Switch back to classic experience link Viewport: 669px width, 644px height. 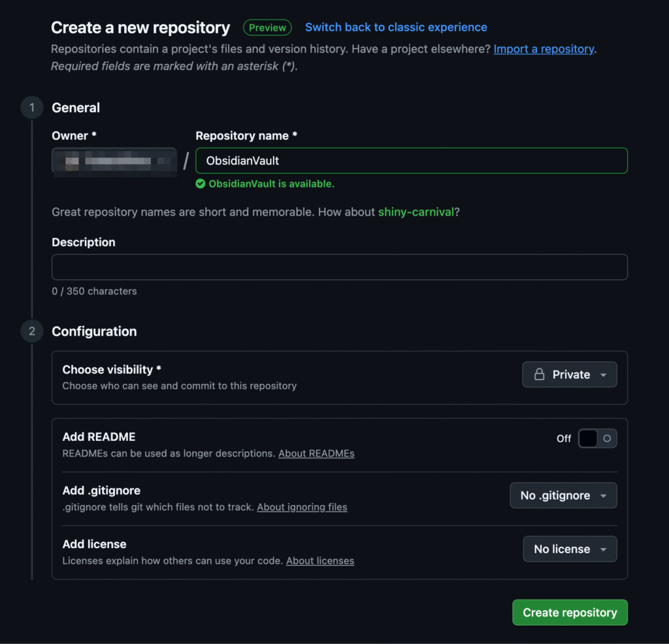click(396, 27)
